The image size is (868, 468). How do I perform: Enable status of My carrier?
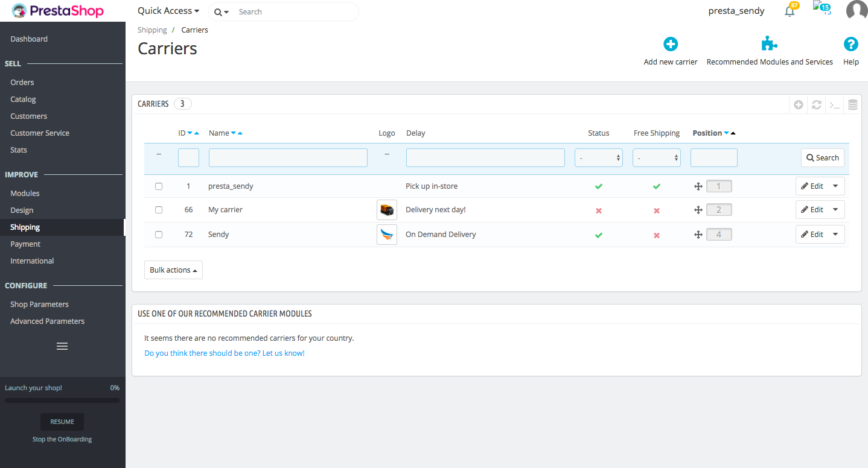point(599,210)
